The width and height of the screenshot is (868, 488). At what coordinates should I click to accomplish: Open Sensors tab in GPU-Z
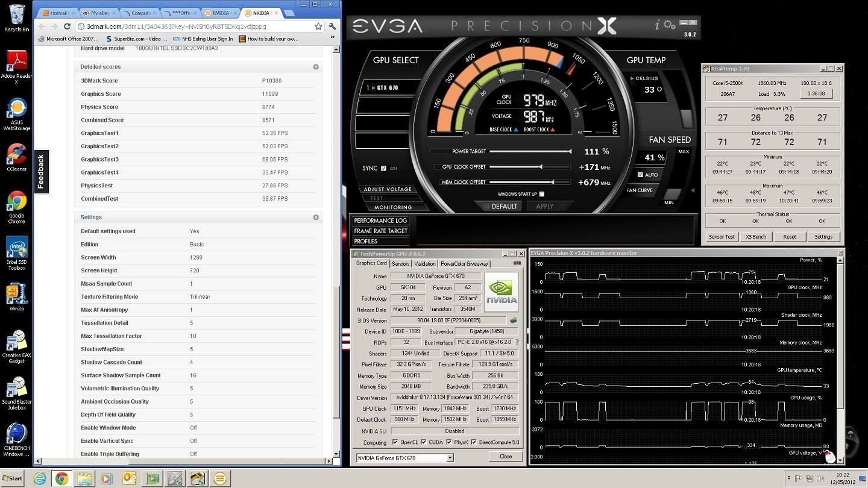pyautogui.click(x=400, y=264)
